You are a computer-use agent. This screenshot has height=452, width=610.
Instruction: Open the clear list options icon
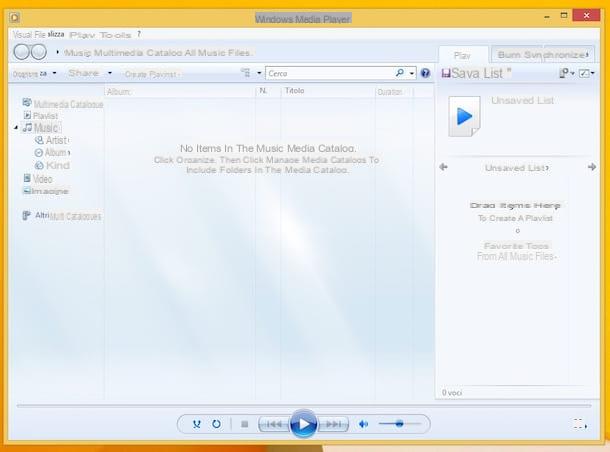point(566,73)
